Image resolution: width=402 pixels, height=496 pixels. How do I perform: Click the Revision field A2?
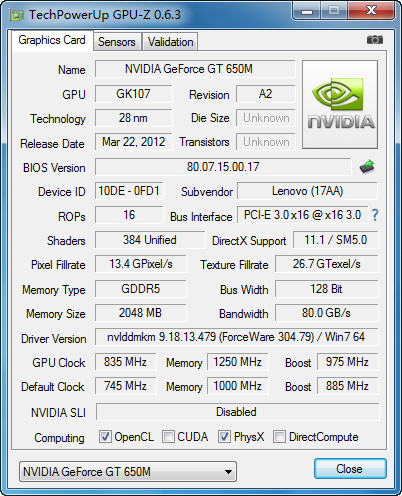tap(266, 94)
